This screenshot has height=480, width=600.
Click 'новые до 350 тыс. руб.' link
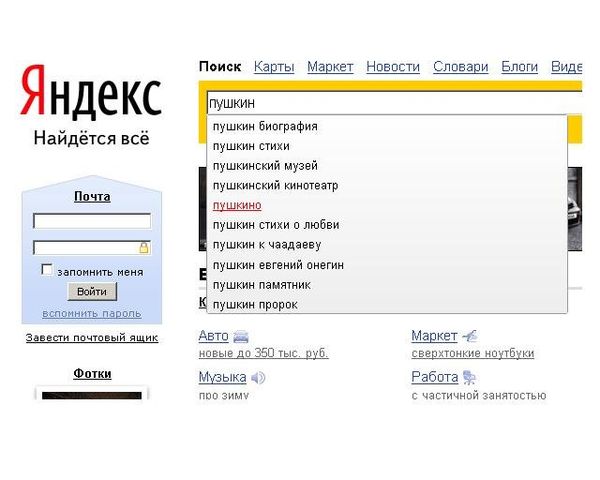click(264, 353)
